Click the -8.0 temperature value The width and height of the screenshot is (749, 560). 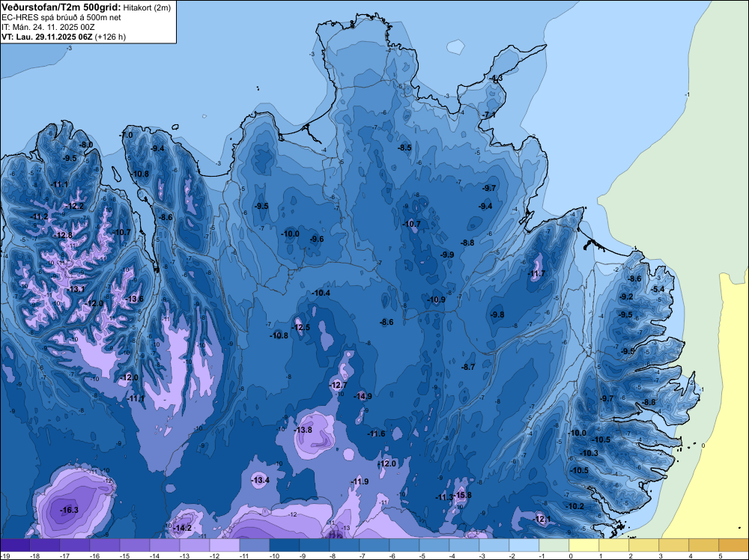[86, 144]
